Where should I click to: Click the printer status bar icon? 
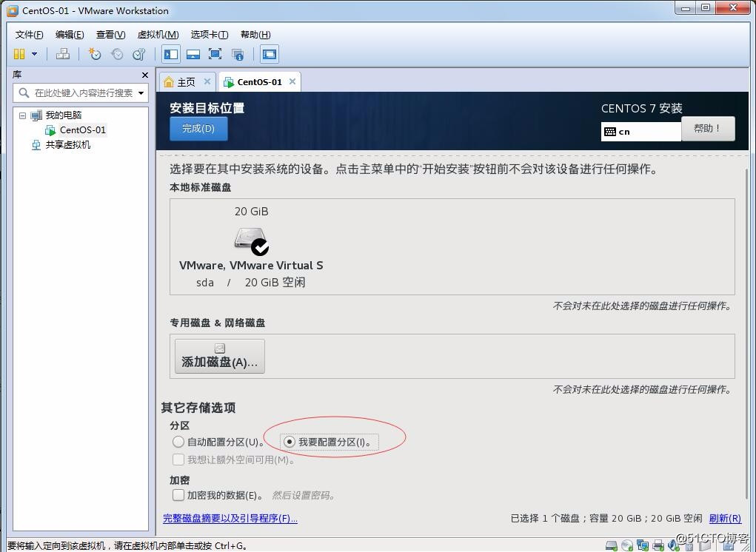coord(658,546)
